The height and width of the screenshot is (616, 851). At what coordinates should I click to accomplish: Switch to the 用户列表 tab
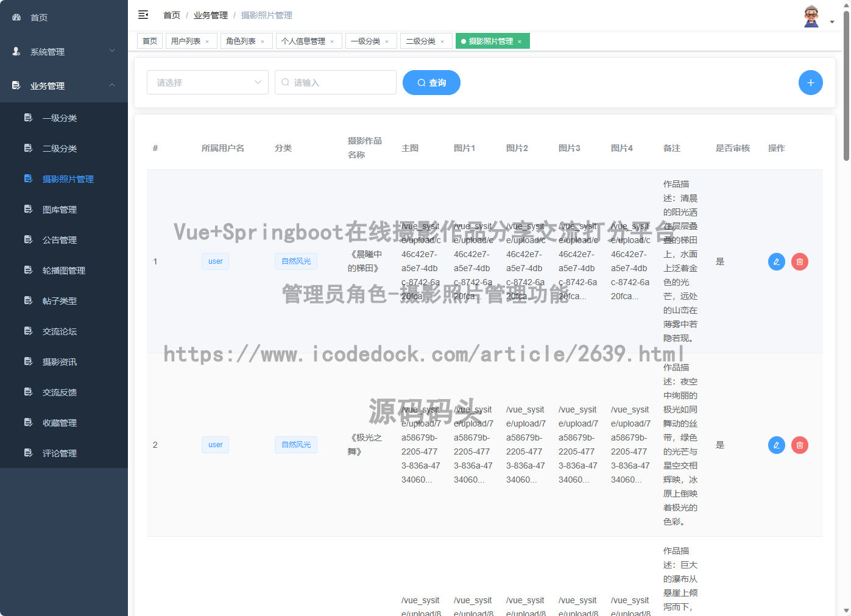pos(187,41)
